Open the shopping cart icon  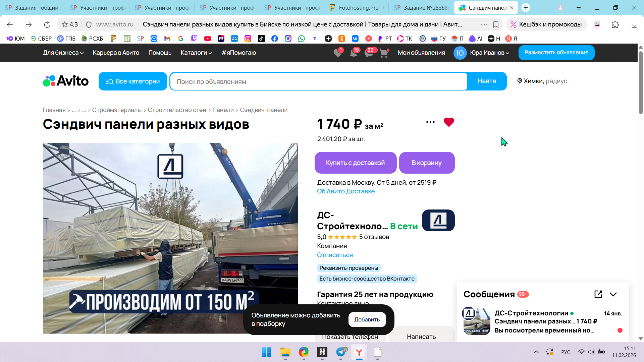(384, 53)
